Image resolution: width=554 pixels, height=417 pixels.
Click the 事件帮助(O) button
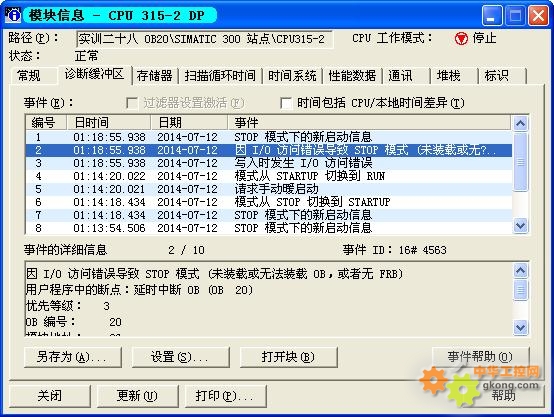tap(481, 357)
